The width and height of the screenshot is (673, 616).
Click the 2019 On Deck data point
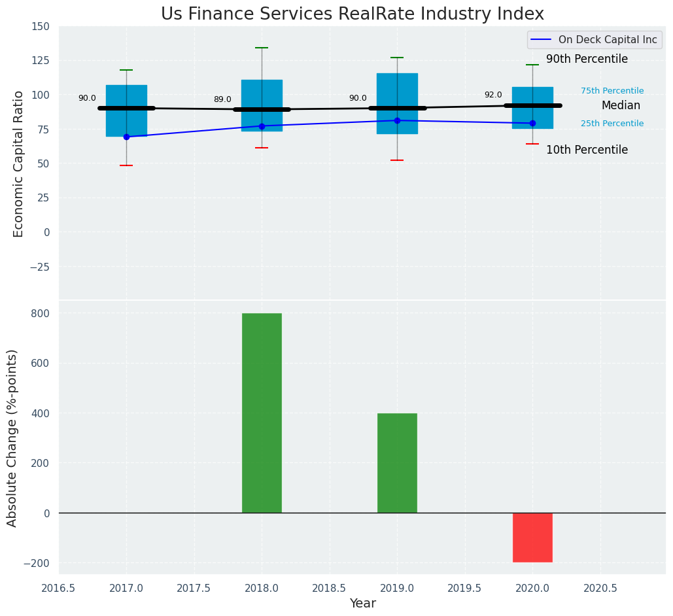(397, 120)
